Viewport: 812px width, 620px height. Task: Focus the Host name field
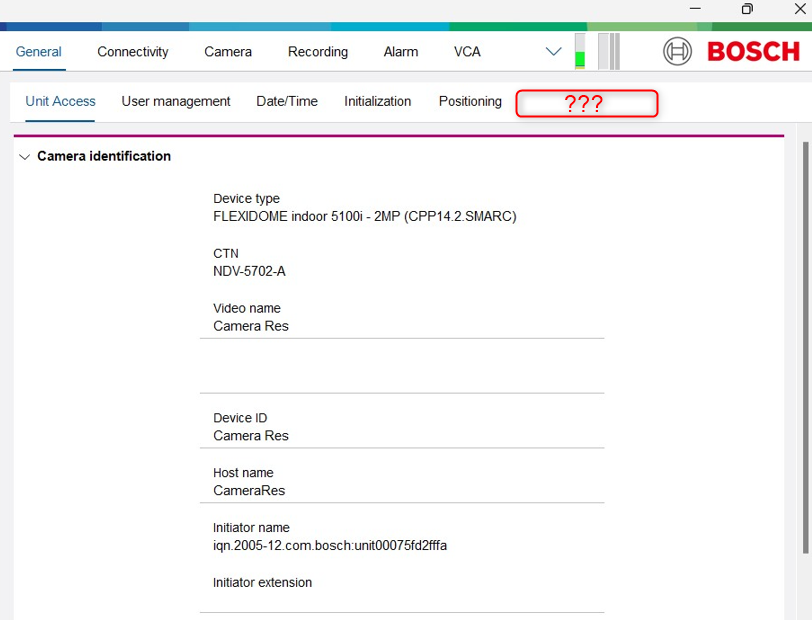[402, 491]
